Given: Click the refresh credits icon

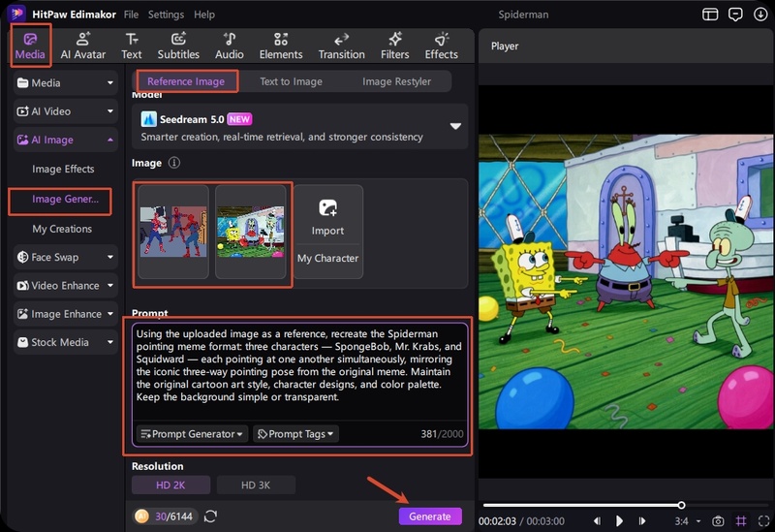Looking at the screenshot, I should (x=210, y=516).
